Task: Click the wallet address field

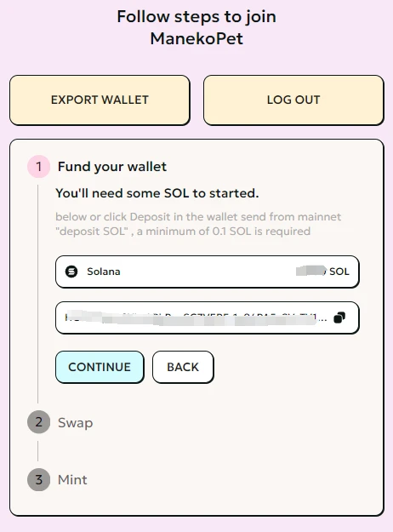Action: tap(208, 317)
